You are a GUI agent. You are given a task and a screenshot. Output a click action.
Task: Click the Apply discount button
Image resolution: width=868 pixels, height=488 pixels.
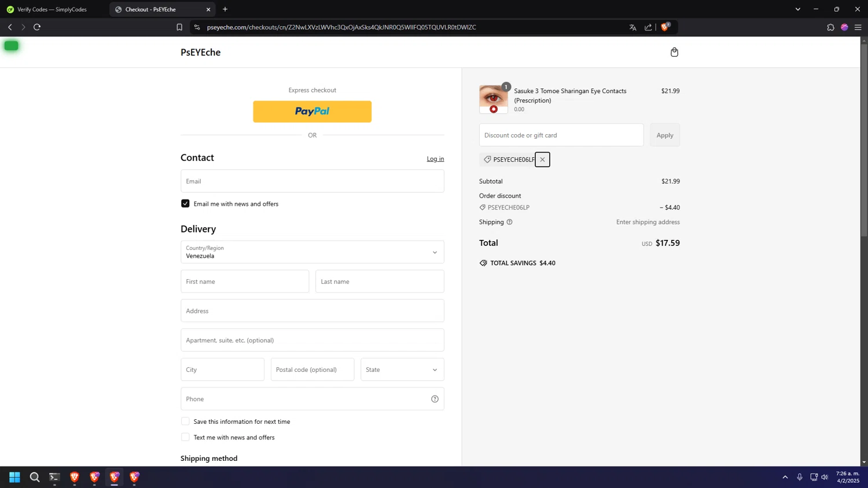click(x=665, y=135)
